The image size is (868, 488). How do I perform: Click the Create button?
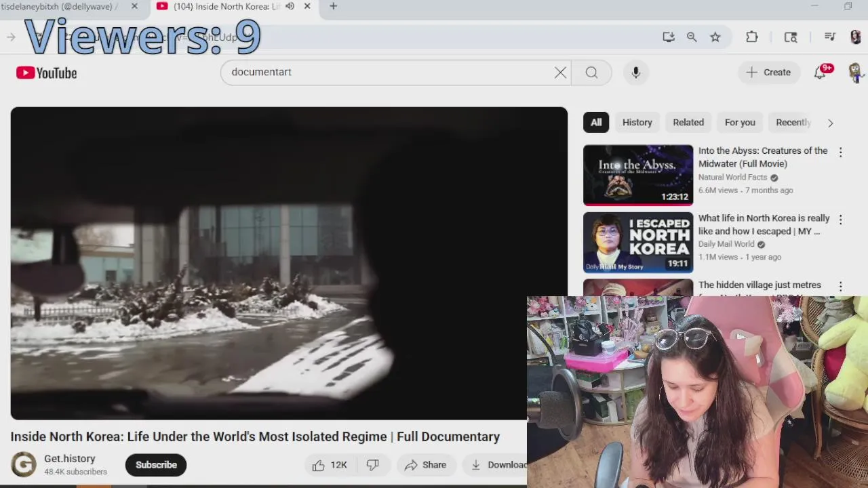[768, 73]
